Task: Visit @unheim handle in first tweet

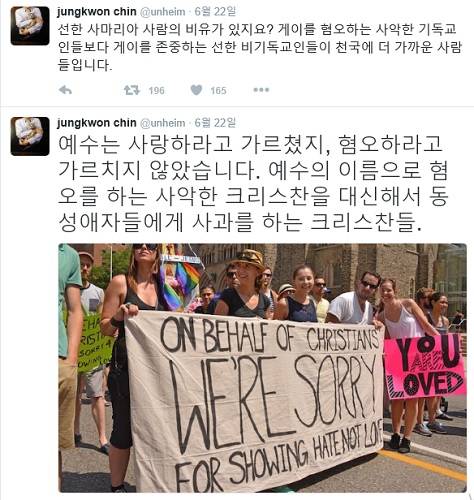Action: coord(162,12)
